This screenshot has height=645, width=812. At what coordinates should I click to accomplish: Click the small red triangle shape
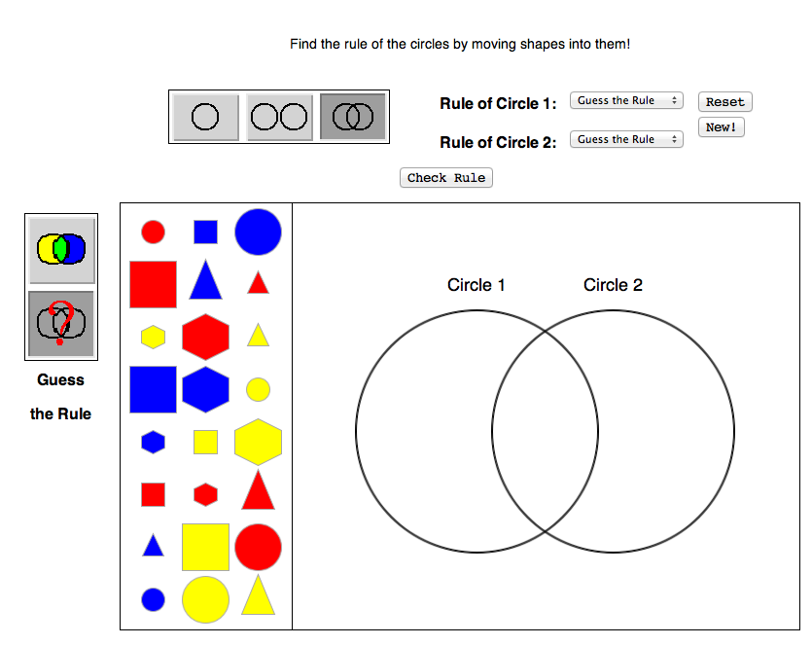click(x=258, y=283)
